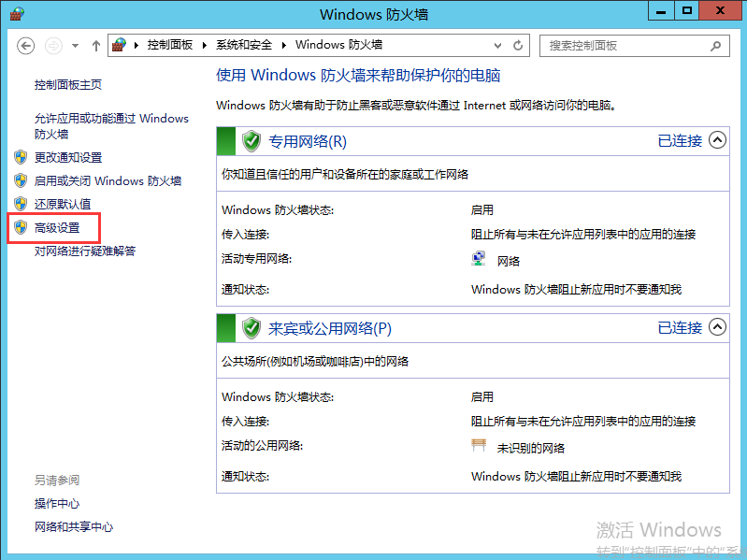Viewport: 747px width, 560px height.
Task: Click the 来宾或公用网络(P) section heading
Action: click(330, 328)
